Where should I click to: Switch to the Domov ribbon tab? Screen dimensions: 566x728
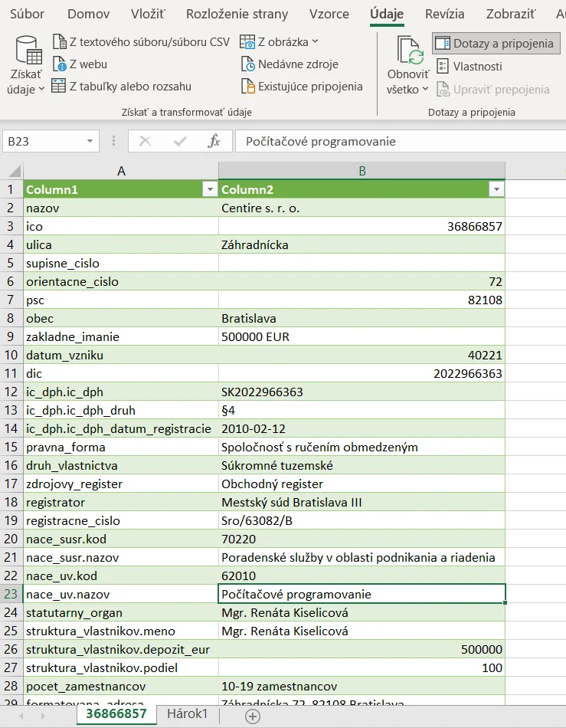point(89,14)
